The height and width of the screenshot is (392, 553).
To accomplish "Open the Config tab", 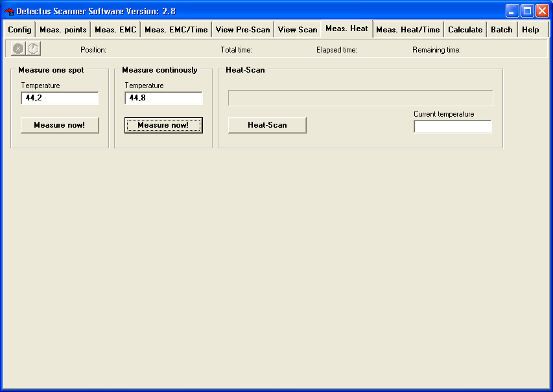I will point(19,30).
